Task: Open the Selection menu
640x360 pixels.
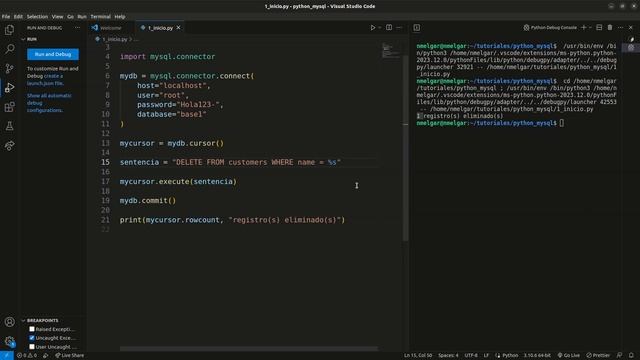Action: pyautogui.click(x=37, y=17)
